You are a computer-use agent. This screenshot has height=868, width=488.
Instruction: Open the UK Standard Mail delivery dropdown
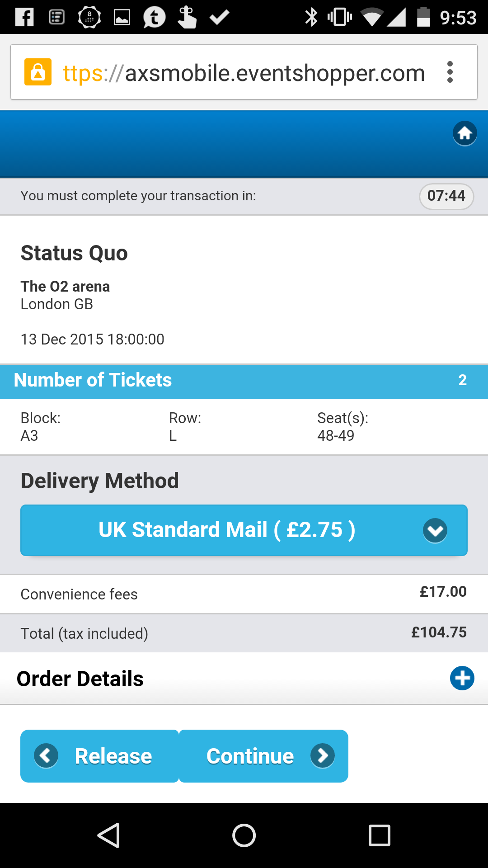point(244,530)
